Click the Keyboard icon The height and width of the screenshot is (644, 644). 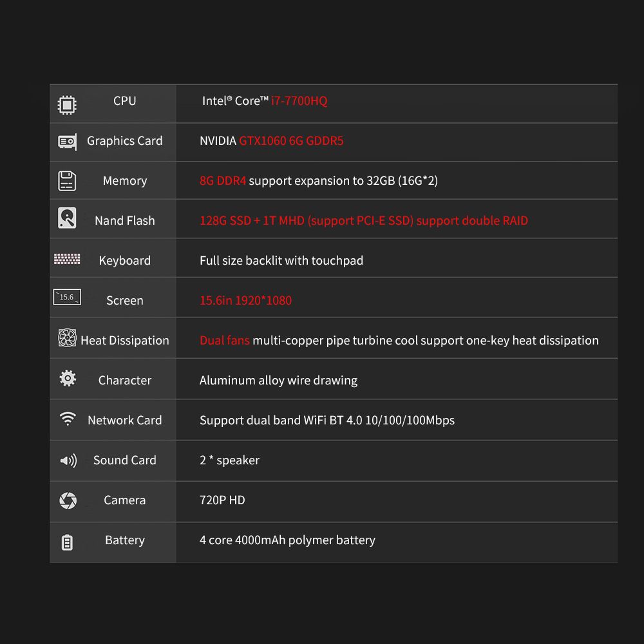tap(67, 259)
